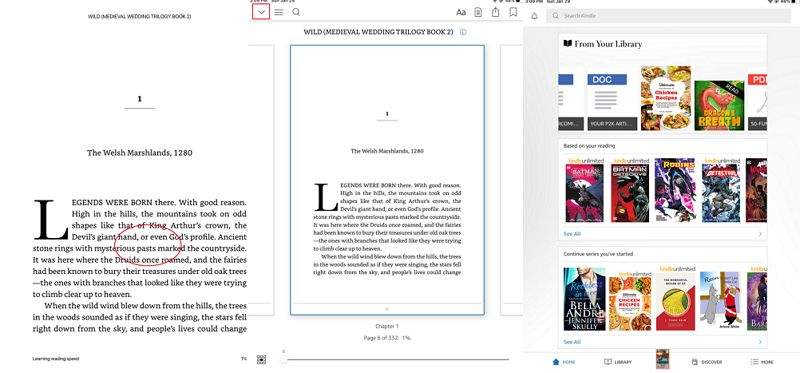Open the Dragon's Breath book cover
The height and width of the screenshot is (373, 800).
click(719, 105)
